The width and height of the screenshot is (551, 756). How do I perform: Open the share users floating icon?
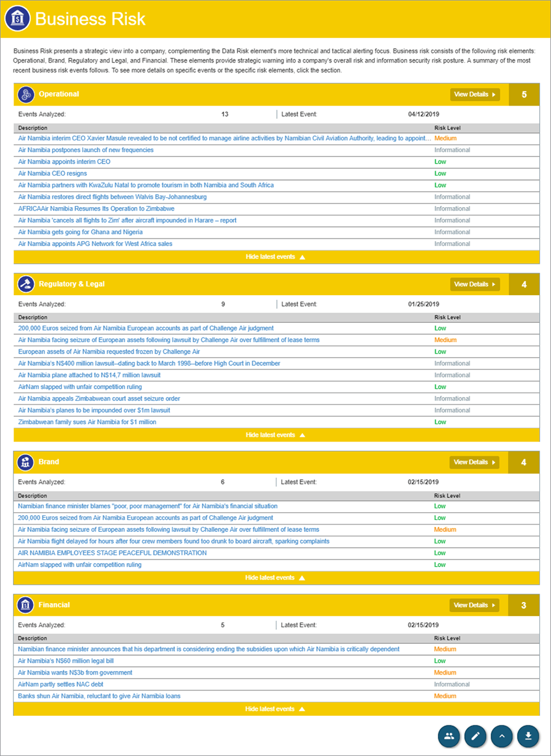click(449, 736)
